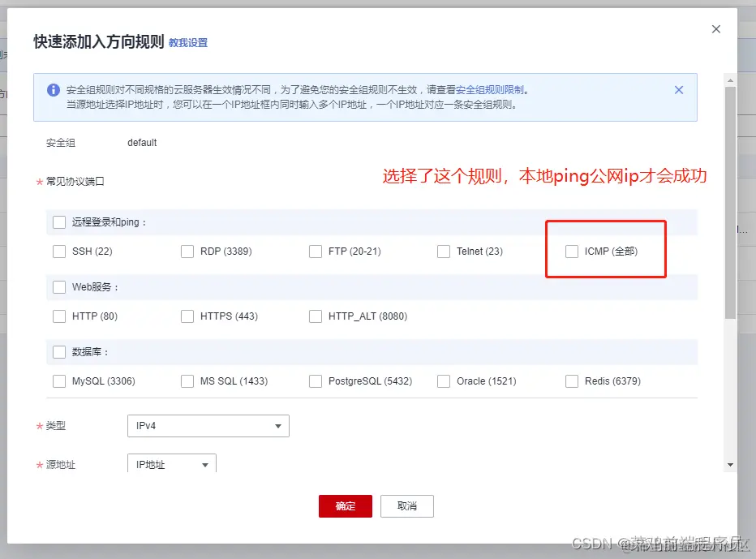The height and width of the screenshot is (559, 756).
Task: Click the dialog scrollbar down arrow
Action: (x=730, y=465)
